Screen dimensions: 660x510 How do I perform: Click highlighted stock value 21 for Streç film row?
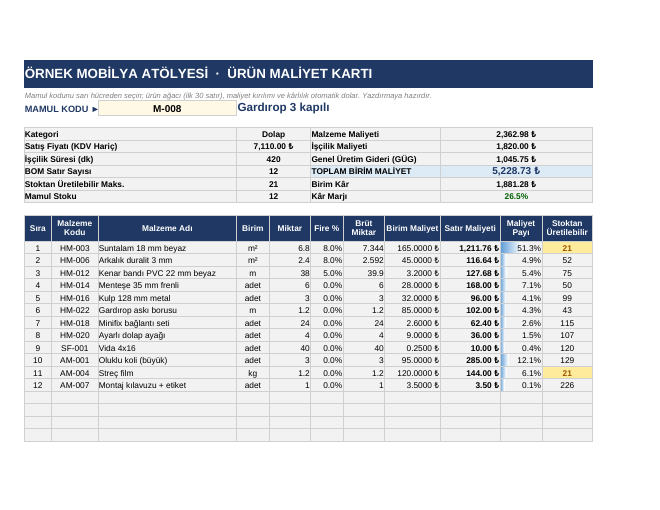[567, 373]
